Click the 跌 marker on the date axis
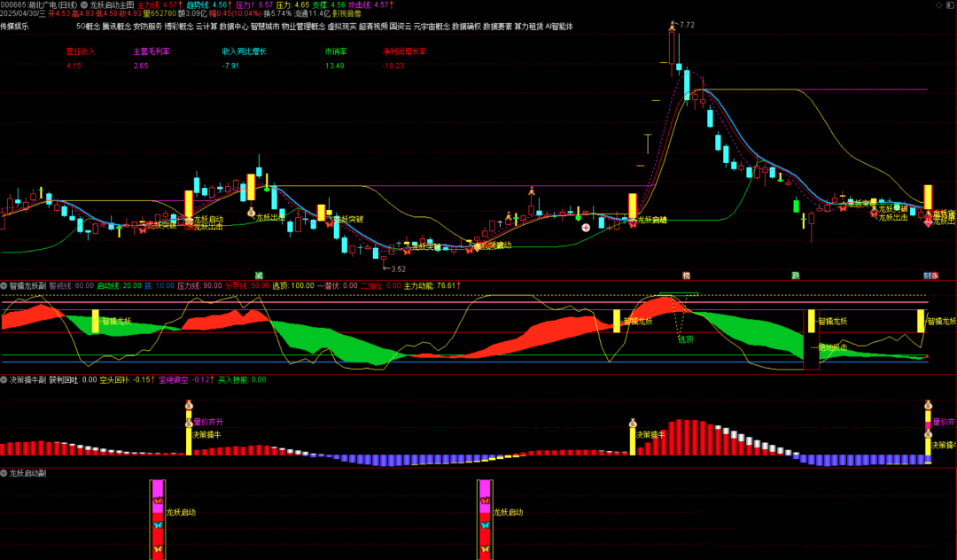957x560 pixels. coord(796,275)
